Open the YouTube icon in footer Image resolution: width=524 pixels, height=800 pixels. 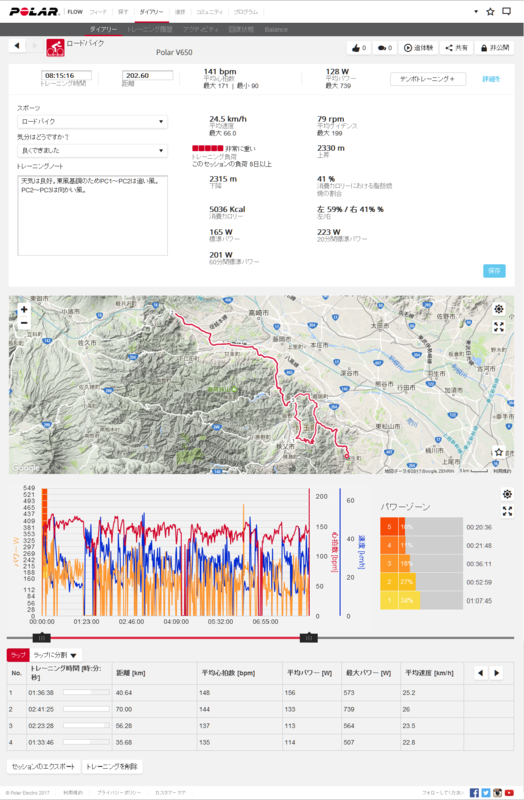(509, 792)
